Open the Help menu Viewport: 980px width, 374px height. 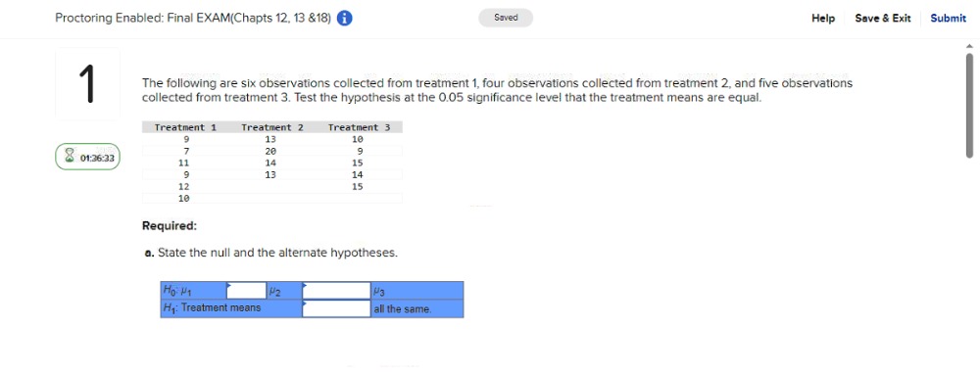click(x=822, y=18)
